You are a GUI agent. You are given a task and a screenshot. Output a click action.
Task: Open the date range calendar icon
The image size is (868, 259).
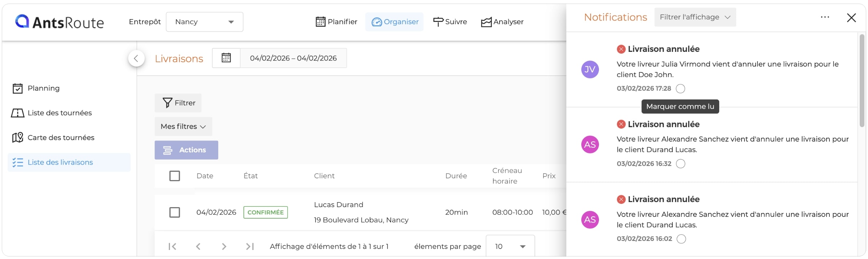pos(226,58)
